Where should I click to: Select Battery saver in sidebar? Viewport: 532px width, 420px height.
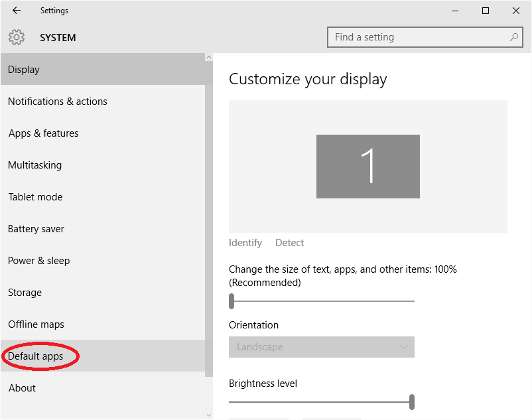(x=36, y=229)
